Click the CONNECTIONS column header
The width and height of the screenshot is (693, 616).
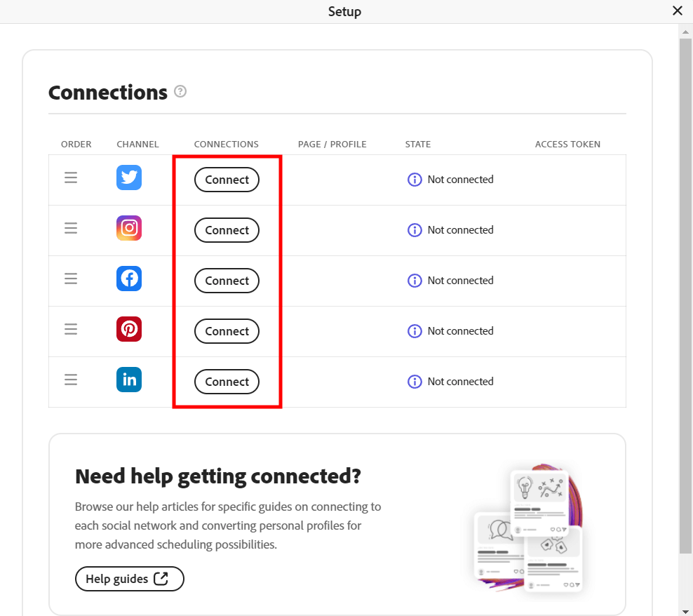pos(227,144)
